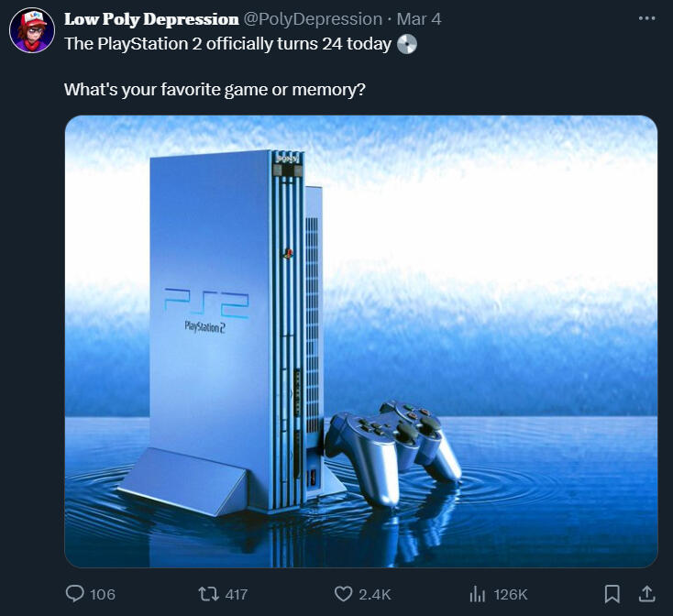Viewport: 673px width, 616px height.
Task: Click the 2.4K likes count
Action: 375,595
